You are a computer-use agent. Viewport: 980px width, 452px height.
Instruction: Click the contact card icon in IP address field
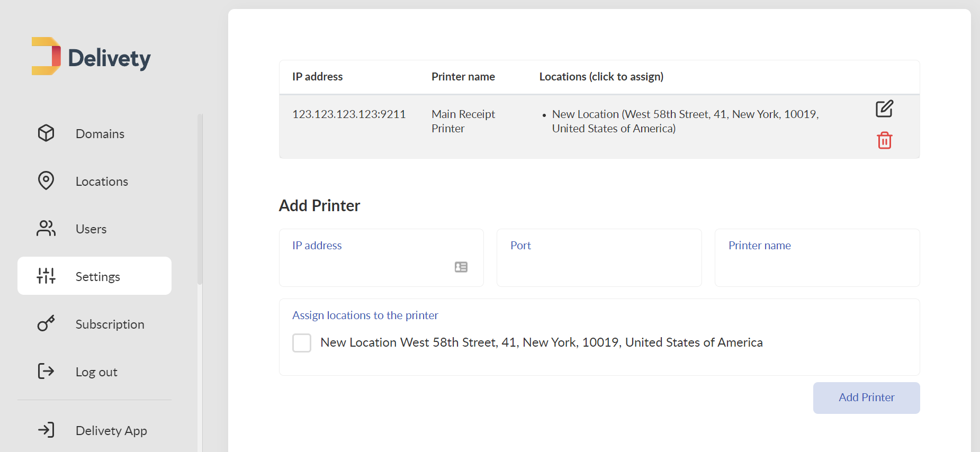461,267
